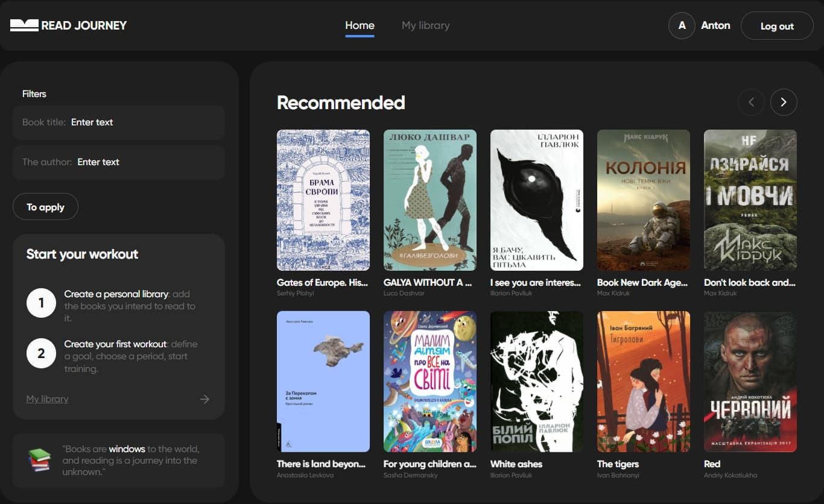The image size is (824, 504).
Task: Click author name Ivan Bahrianyi
Action: coord(618,475)
